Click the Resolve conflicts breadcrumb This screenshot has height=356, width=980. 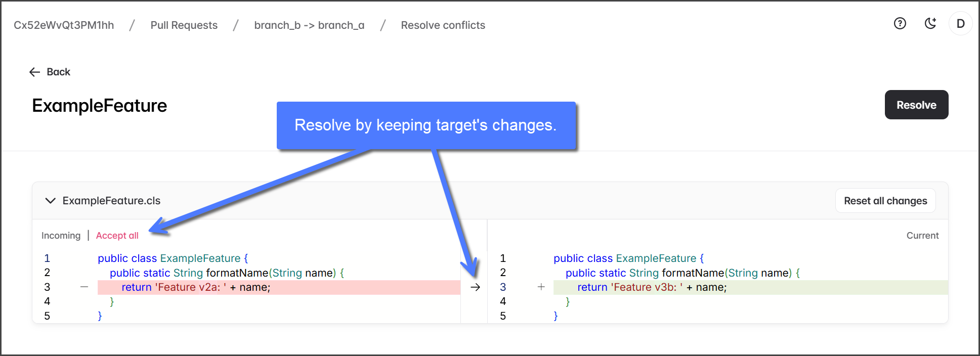443,25
